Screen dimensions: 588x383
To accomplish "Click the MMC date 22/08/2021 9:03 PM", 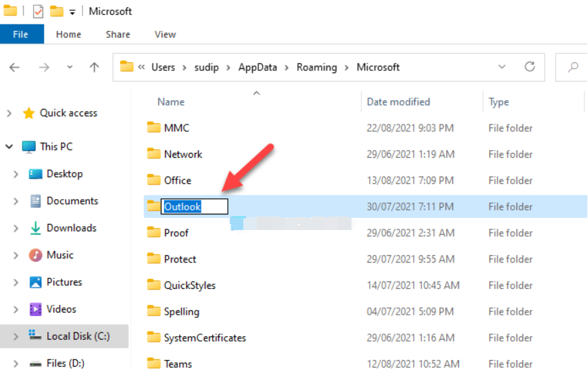I will pos(410,128).
